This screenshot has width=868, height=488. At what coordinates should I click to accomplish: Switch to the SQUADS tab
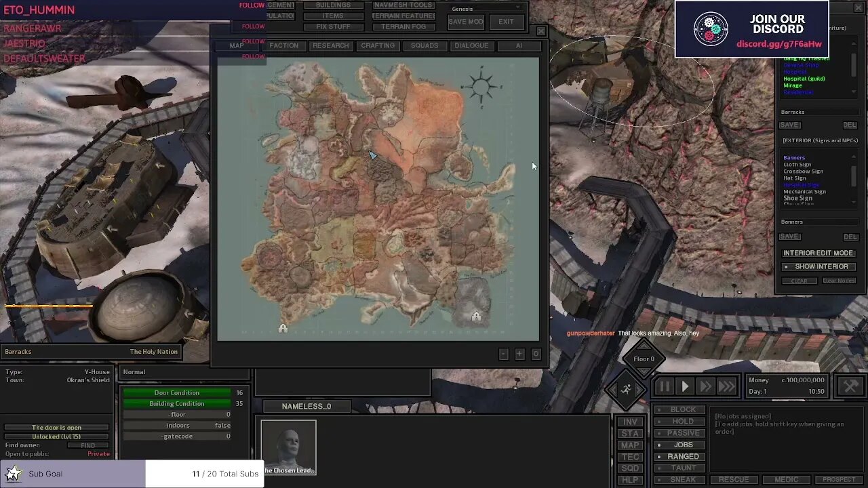pos(425,45)
